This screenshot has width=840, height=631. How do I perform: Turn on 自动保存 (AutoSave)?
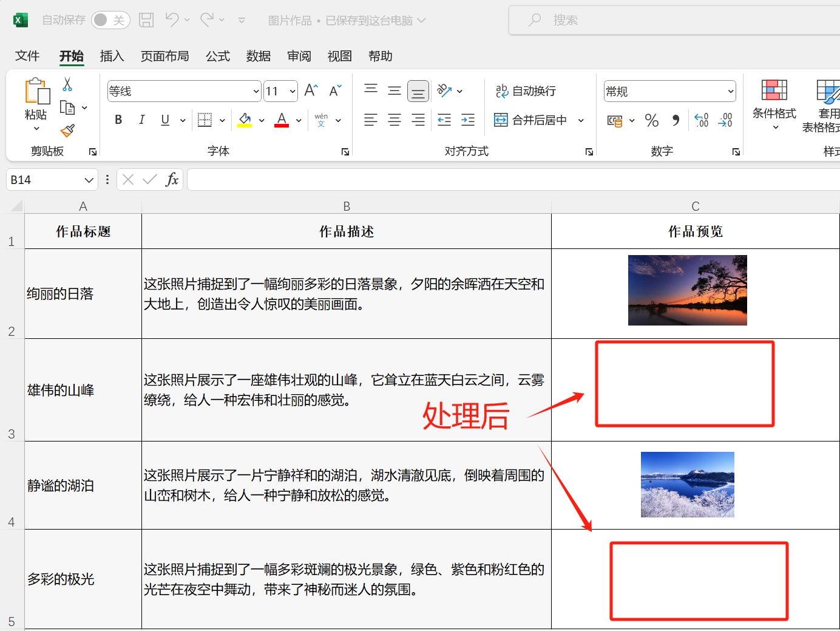(x=110, y=19)
